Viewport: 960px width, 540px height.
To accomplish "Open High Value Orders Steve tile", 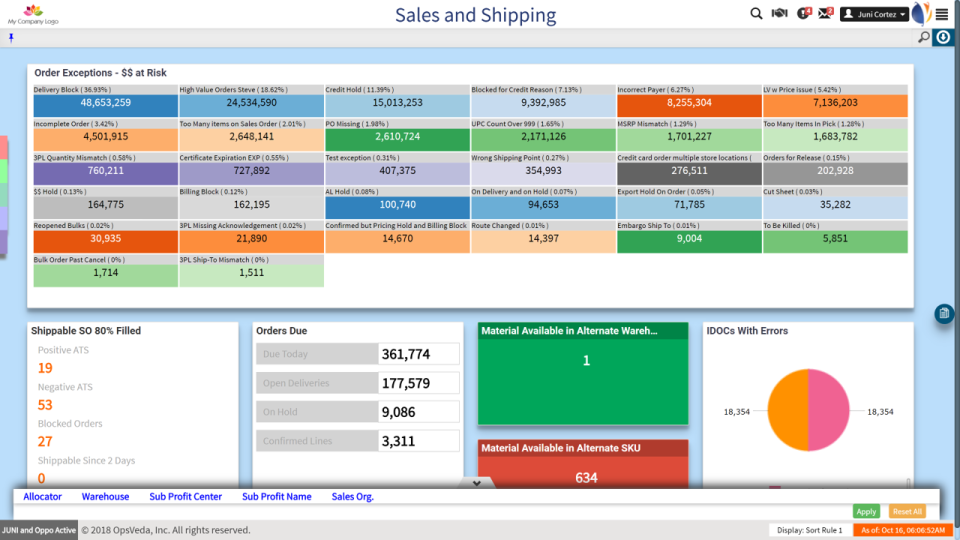I will click(x=252, y=101).
